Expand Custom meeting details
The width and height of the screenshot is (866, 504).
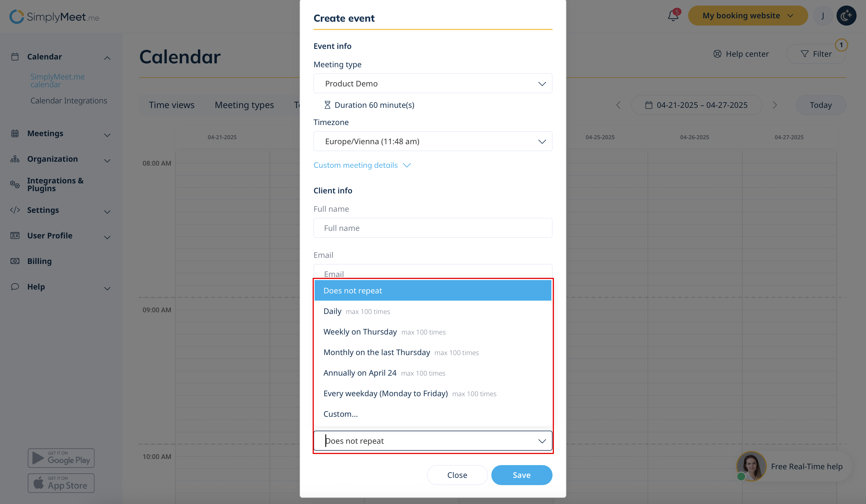coord(362,165)
